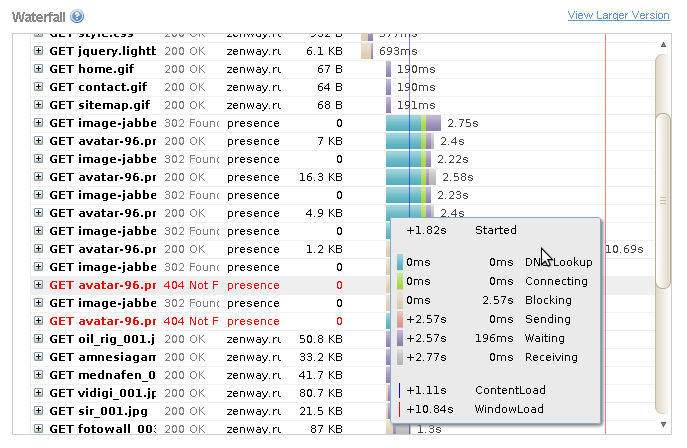This screenshot has height=448, width=687.
Task: Click the 'Waiting' tooltip entry
Action: 545,338
